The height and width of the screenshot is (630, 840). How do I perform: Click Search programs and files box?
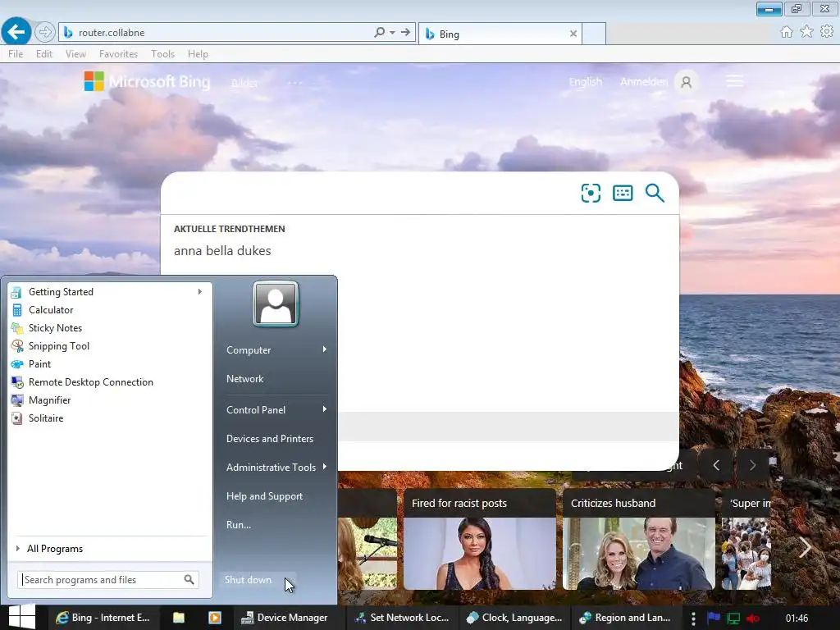point(107,580)
